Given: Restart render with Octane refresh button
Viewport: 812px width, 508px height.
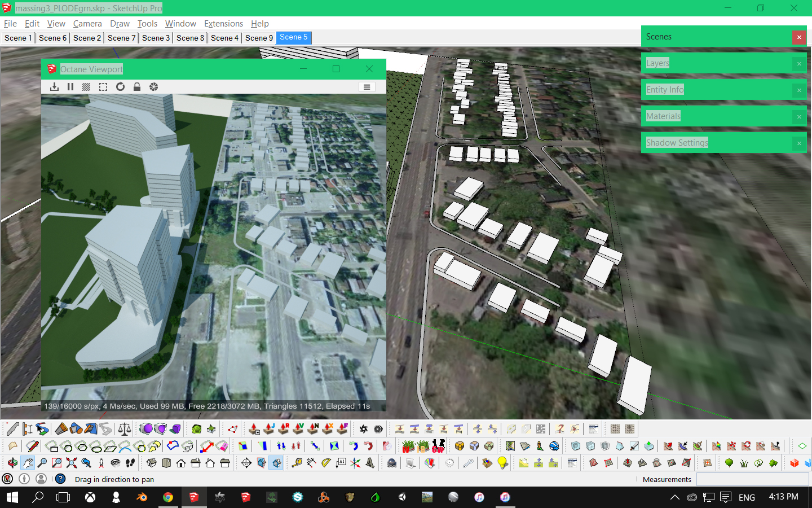Looking at the screenshot, I should point(120,87).
